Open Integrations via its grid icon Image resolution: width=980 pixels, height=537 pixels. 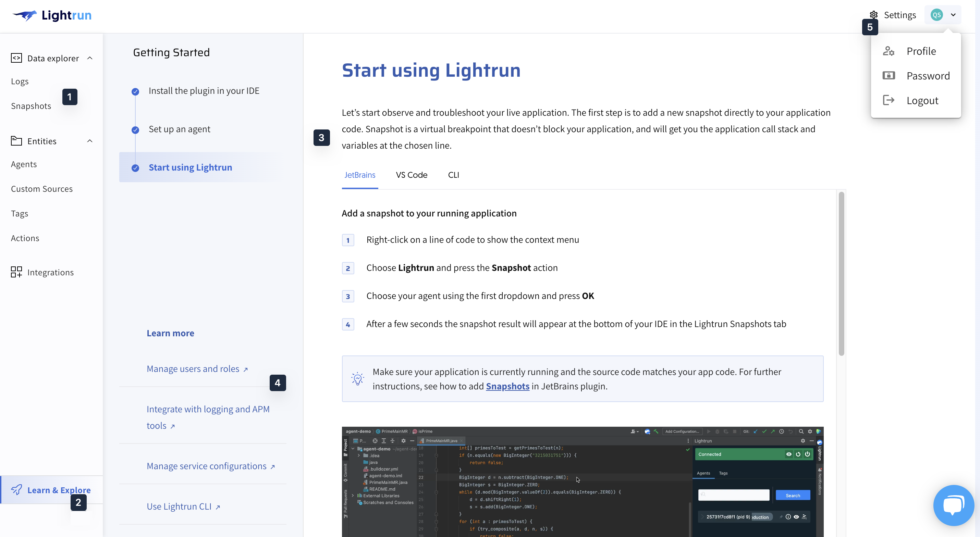[x=16, y=272]
